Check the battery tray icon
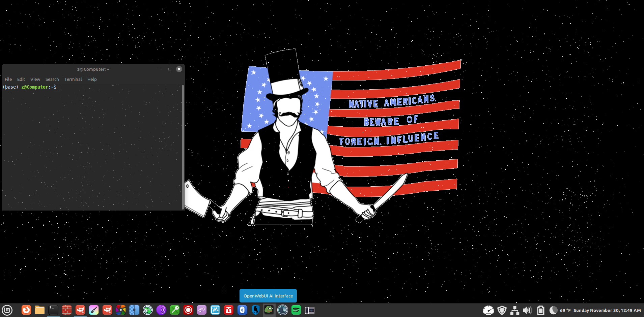Image resolution: width=644 pixels, height=317 pixels. click(x=541, y=310)
